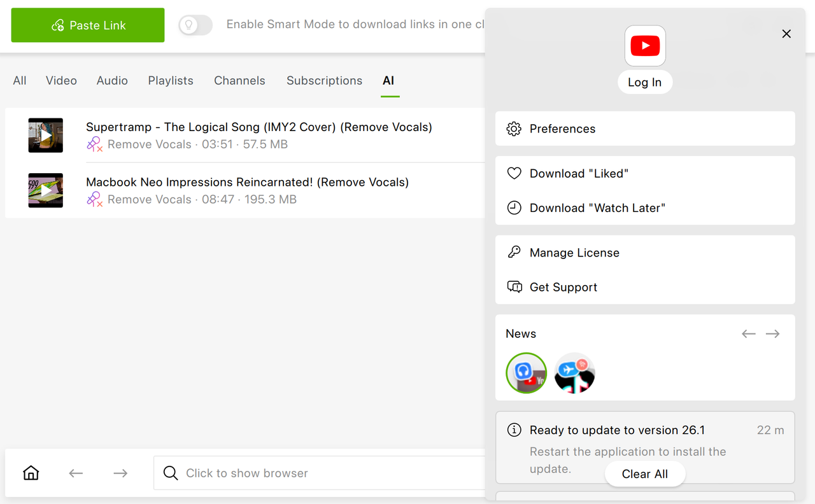Switch to the Video tab
The height and width of the screenshot is (504, 815).
click(61, 81)
